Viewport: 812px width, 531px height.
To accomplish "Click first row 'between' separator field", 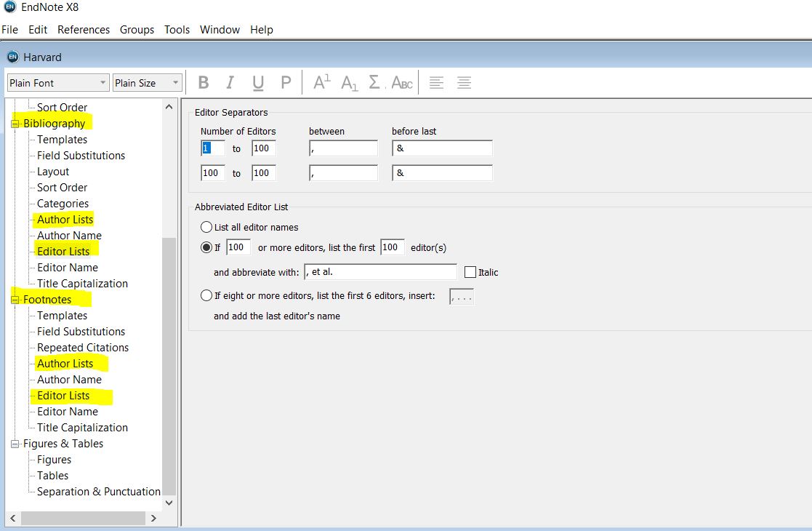I will click(343, 148).
